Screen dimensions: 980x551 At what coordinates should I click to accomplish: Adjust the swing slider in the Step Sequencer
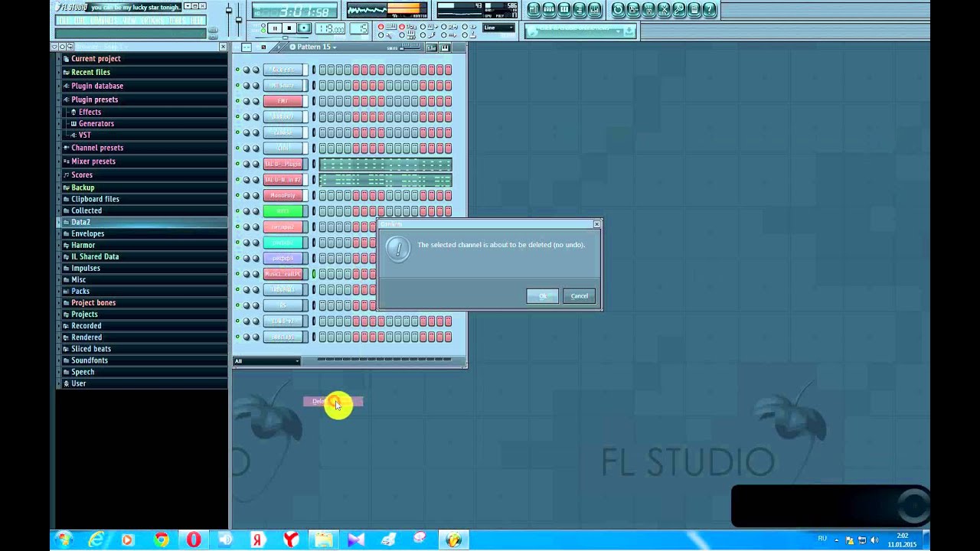(x=410, y=47)
